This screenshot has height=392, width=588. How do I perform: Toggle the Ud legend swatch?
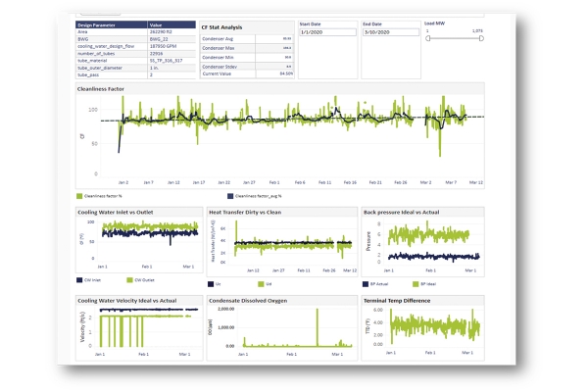(x=261, y=284)
